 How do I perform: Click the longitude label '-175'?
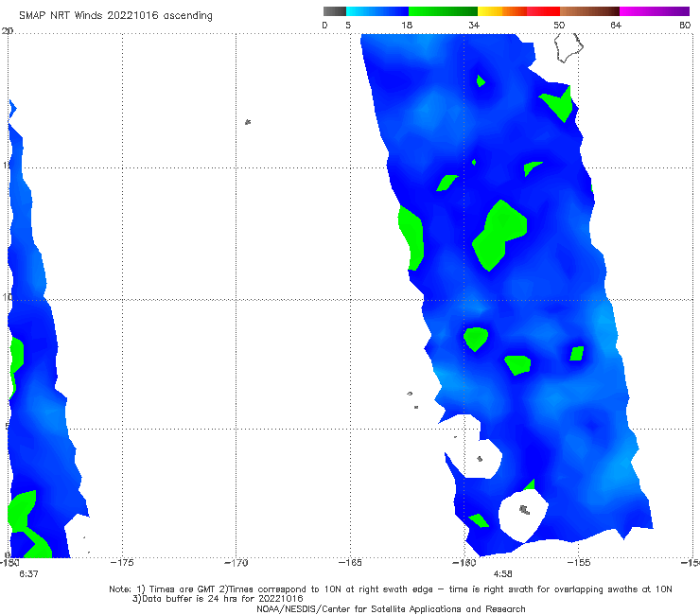click(x=122, y=563)
